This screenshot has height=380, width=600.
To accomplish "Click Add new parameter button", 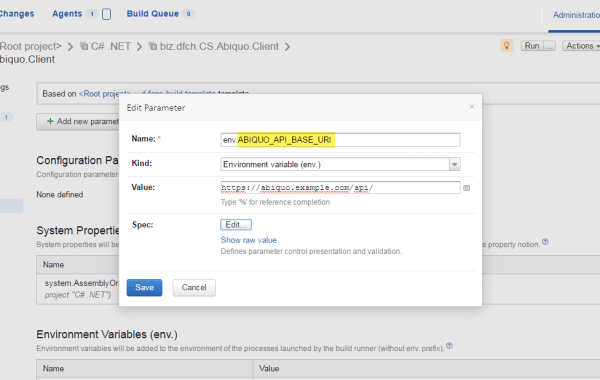I will click(78, 121).
